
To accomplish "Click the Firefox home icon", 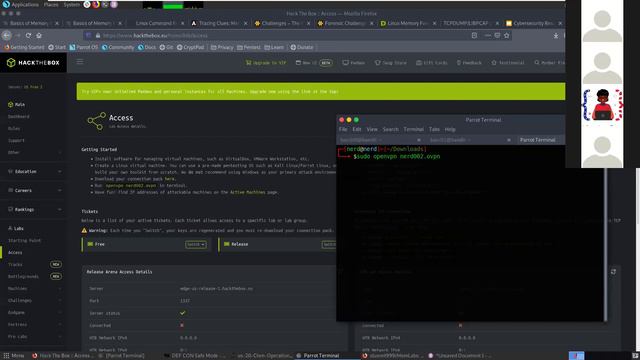I will pyautogui.click(x=39, y=36).
